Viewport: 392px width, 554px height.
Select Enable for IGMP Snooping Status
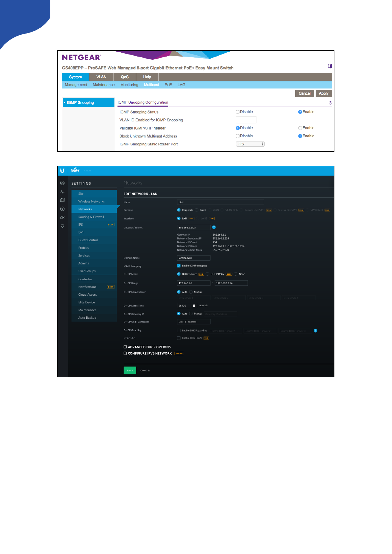[300, 112]
